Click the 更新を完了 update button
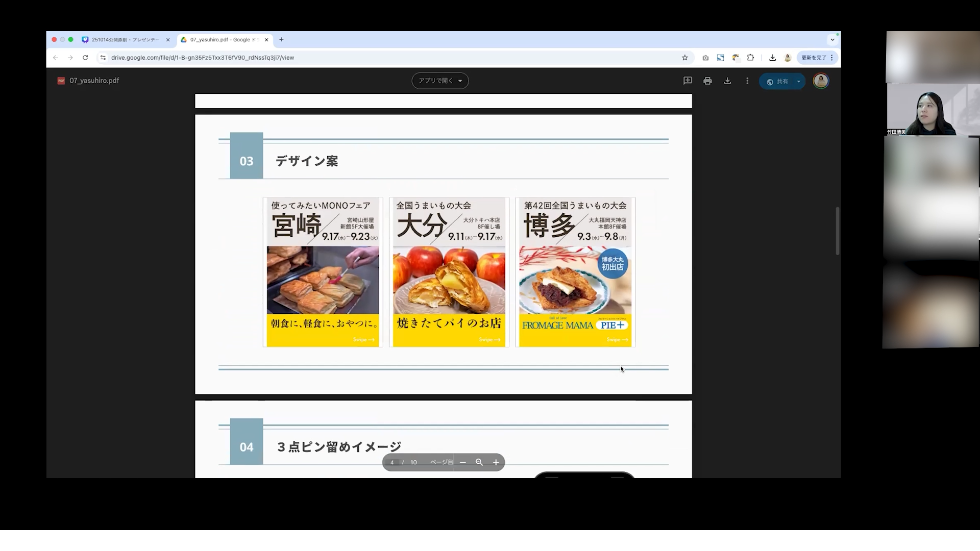Image resolution: width=980 pixels, height=551 pixels. (x=814, y=58)
